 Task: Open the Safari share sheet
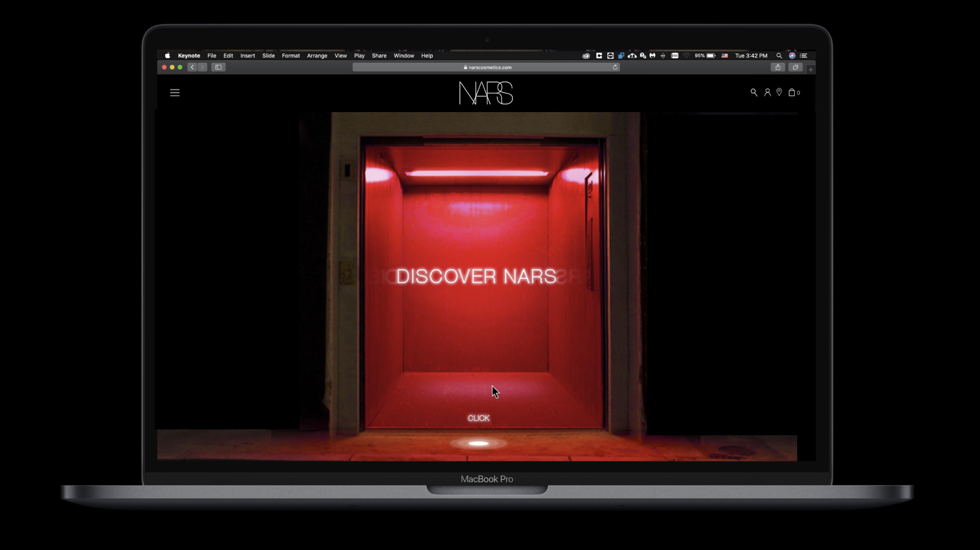tap(777, 67)
